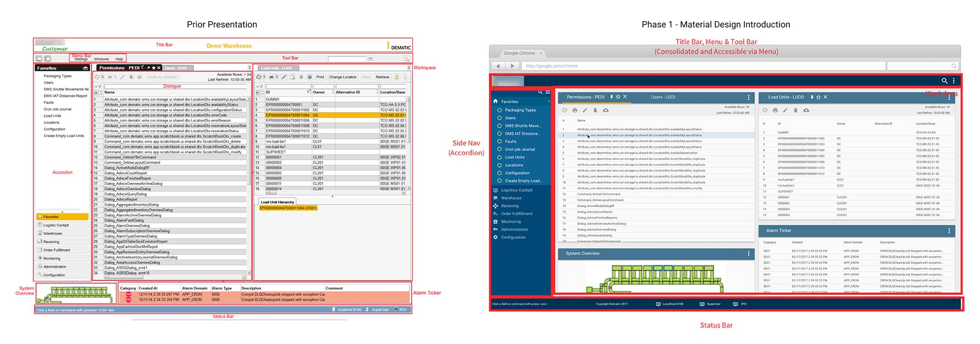
Task: Click the cloud upload icon in Material Load Units panel
Action: pyautogui.click(x=806, y=110)
